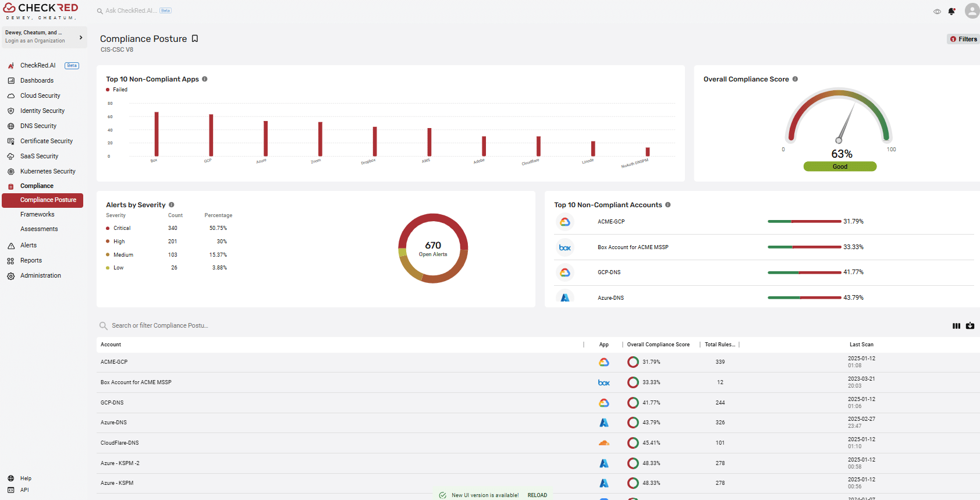Viewport: 980px width, 500px height.
Task: Click Search or filter Compliance Posture field
Action: (159, 326)
